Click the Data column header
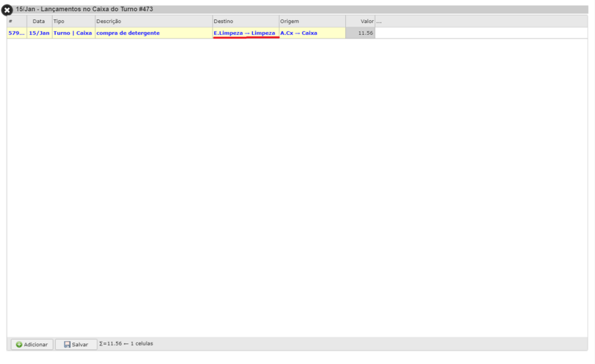 point(39,22)
